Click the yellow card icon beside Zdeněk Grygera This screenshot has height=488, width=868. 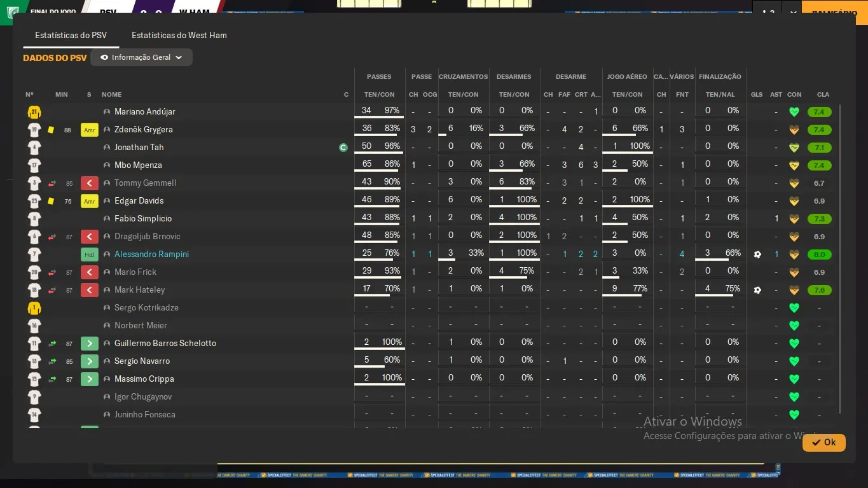(x=51, y=130)
